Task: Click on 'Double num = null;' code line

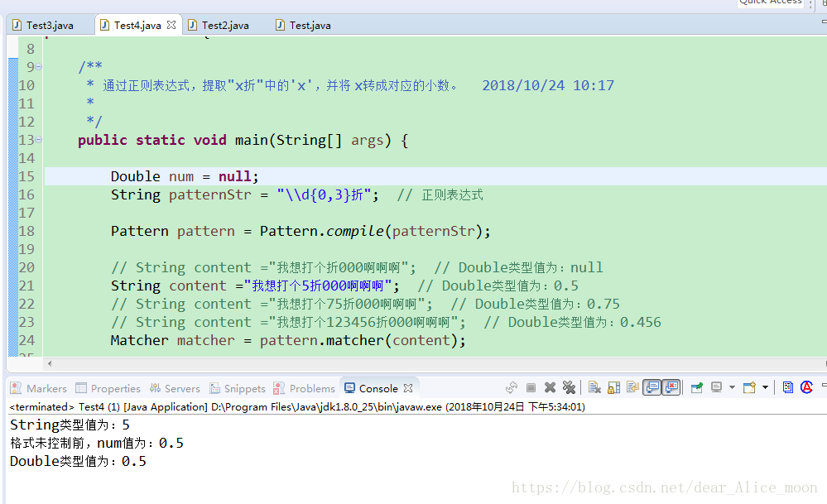Action: [x=185, y=176]
